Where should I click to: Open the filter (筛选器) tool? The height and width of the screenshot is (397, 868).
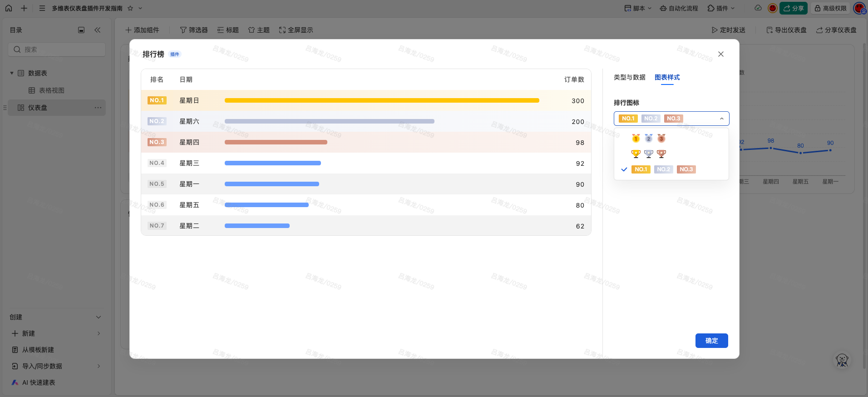point(194,30)
